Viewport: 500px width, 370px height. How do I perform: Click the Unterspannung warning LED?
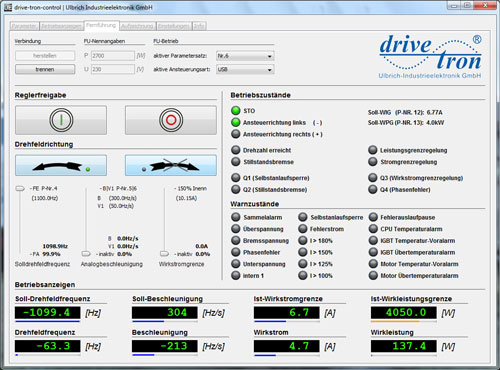[x=236, y=264]
